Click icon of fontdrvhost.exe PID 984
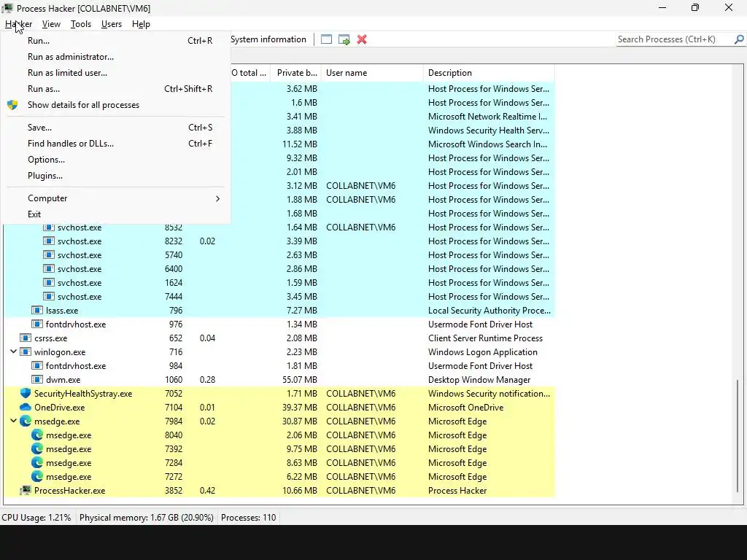This screenshot has width=747, height=560. click(37, 366)
